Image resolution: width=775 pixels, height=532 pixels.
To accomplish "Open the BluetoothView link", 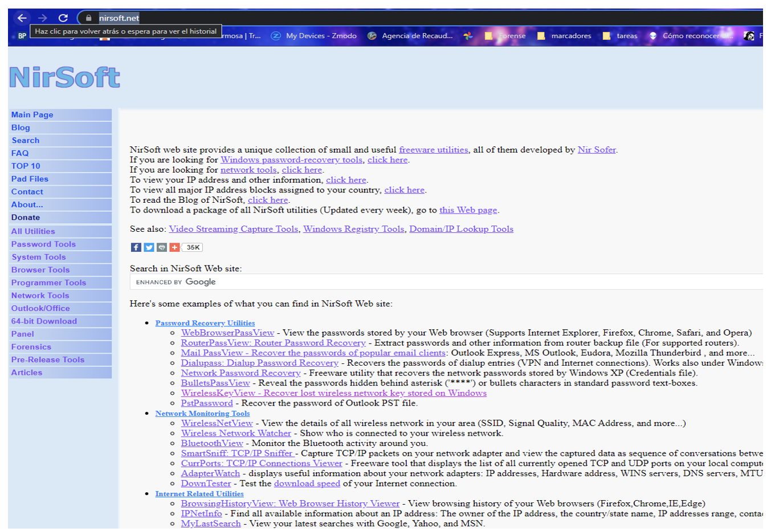I will point(212,444).
